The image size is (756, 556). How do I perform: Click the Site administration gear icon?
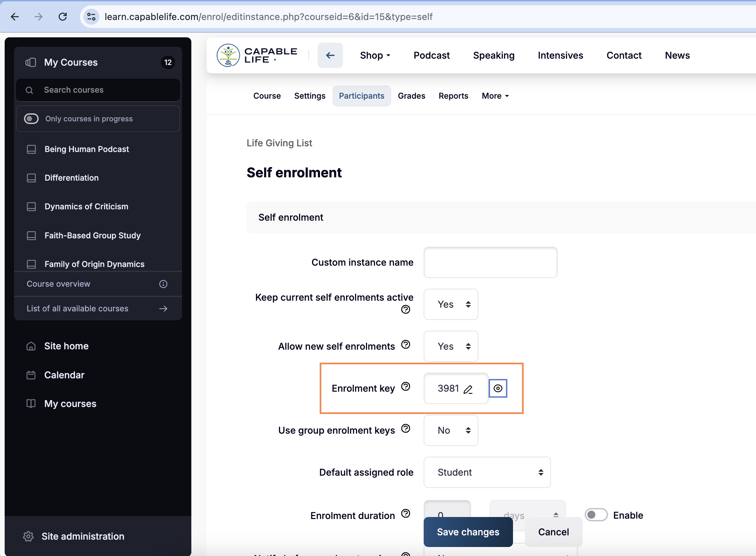pos(28,536)
